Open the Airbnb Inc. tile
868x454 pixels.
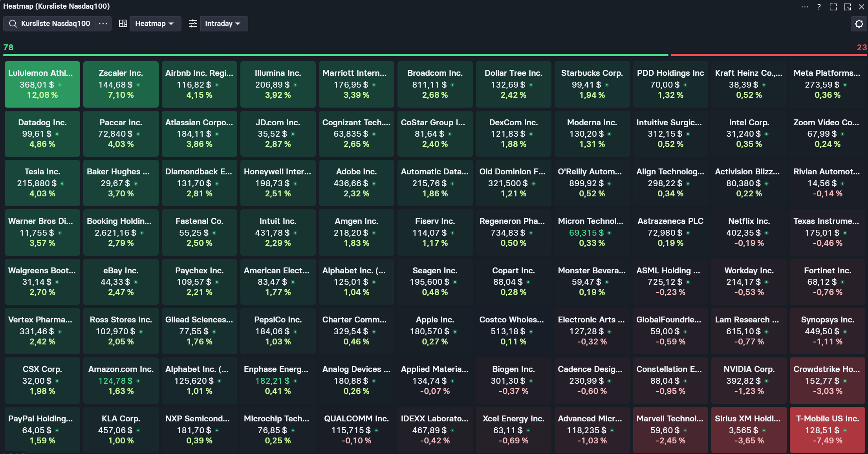pyautogui.click(x=200, y=84)
